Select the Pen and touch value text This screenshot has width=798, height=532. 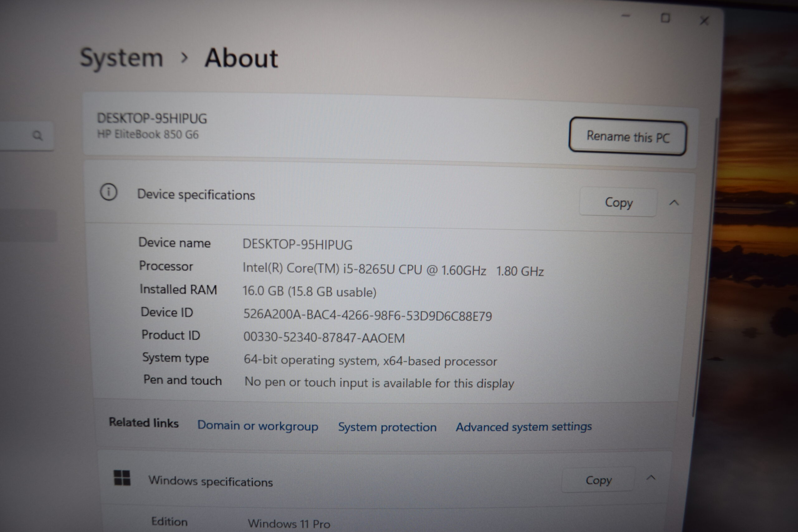(x=379, y=383)
